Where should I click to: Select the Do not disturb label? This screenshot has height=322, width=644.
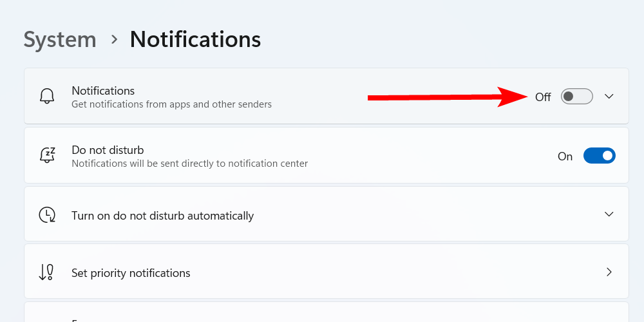point(108,150)
